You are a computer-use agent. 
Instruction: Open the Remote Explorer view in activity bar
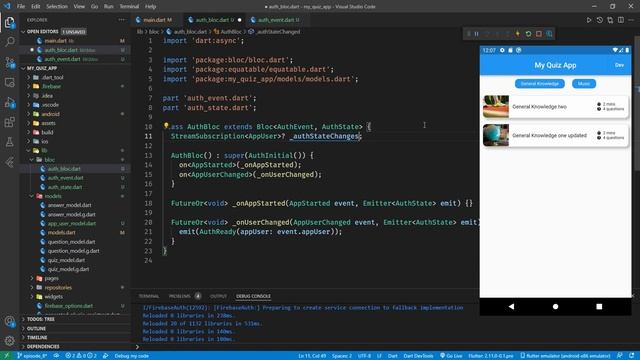9,82
